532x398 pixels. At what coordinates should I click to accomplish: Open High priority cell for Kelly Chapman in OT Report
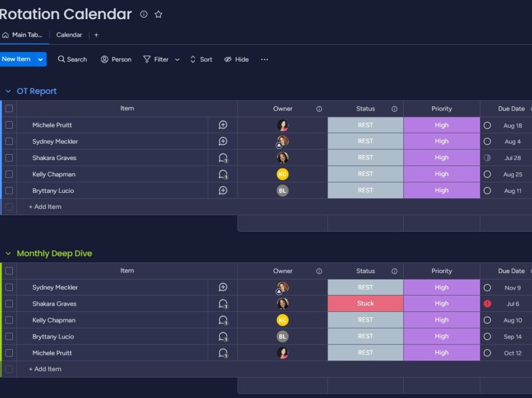pyautogui.click(x=442, y=174)
